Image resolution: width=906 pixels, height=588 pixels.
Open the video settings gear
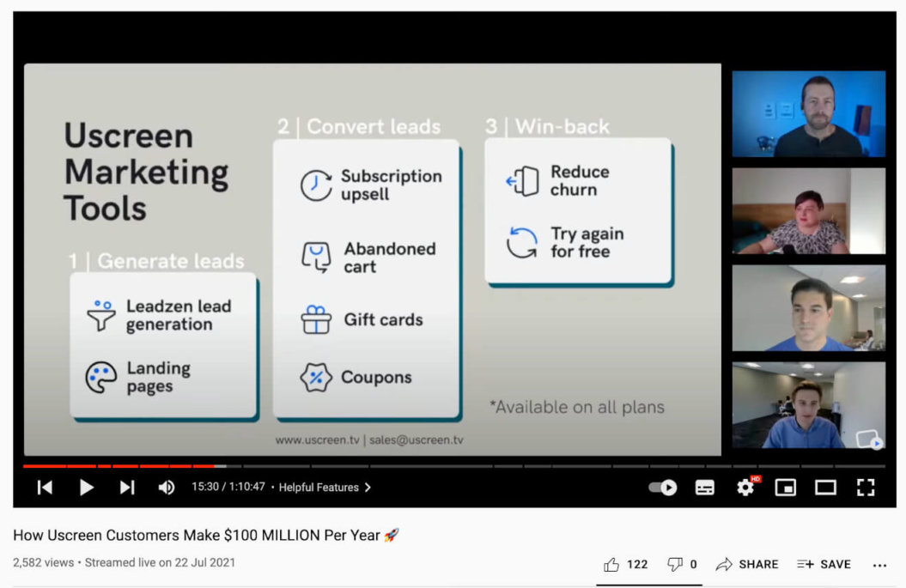coord(745,488)
